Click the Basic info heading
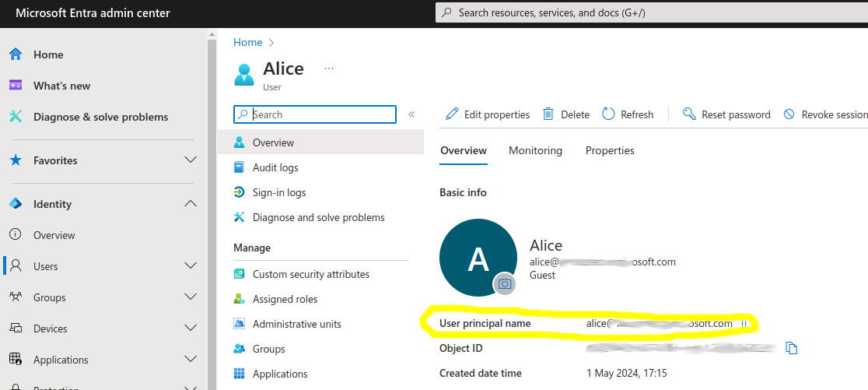The width and height of the screenshot is (868, 390). [x=463, y=193]
